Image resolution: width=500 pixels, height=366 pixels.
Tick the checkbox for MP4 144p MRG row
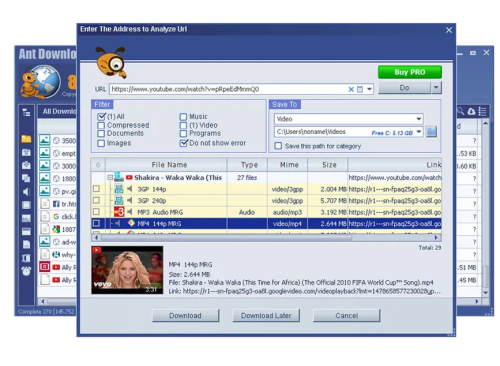pos(96,223)
